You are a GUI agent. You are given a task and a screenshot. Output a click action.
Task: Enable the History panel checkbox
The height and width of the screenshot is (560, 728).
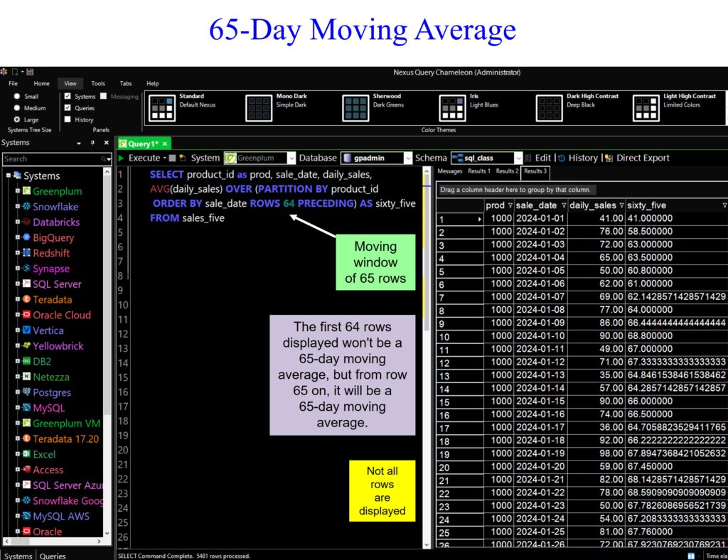[x=68, y=120]
